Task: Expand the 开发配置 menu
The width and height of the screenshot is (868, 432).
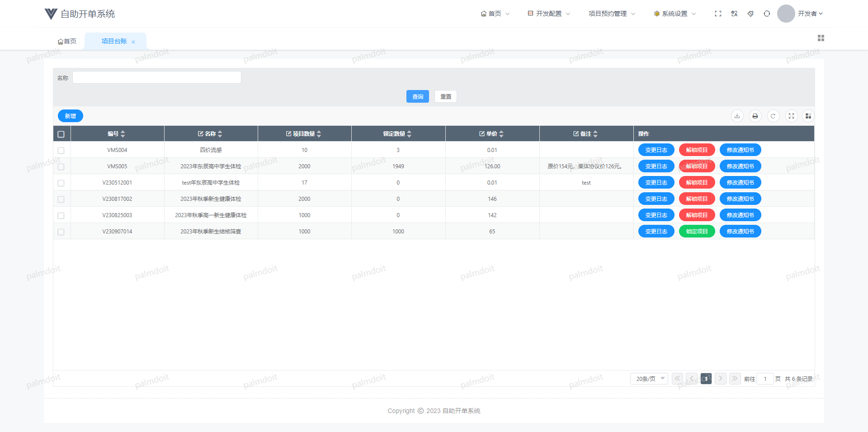Action: tap(549, 14)
